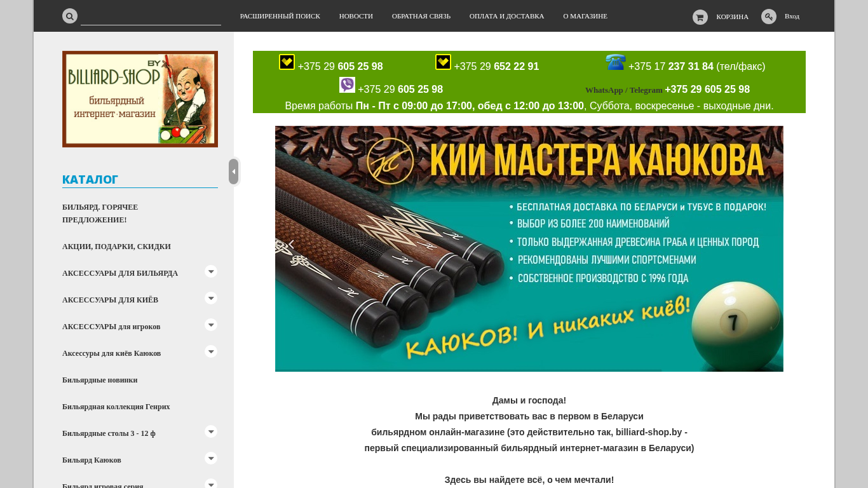868x488 pixels.
Task: Click the search input field
Action: point(151,17)
